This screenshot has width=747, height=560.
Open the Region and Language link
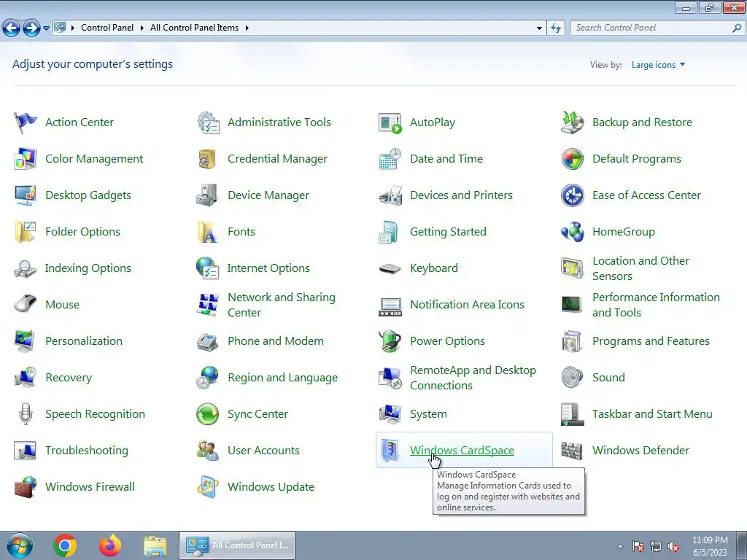tap(282, 378)
